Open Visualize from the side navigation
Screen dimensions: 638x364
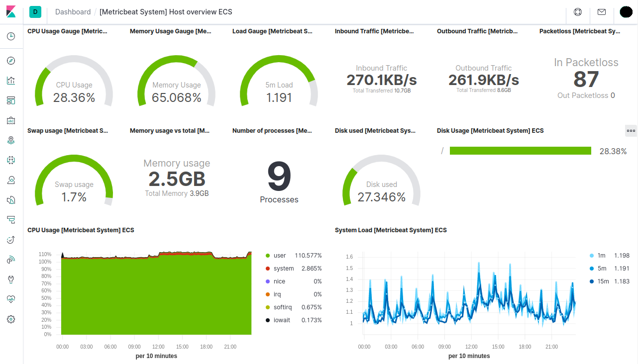click(x=11, y=81)
